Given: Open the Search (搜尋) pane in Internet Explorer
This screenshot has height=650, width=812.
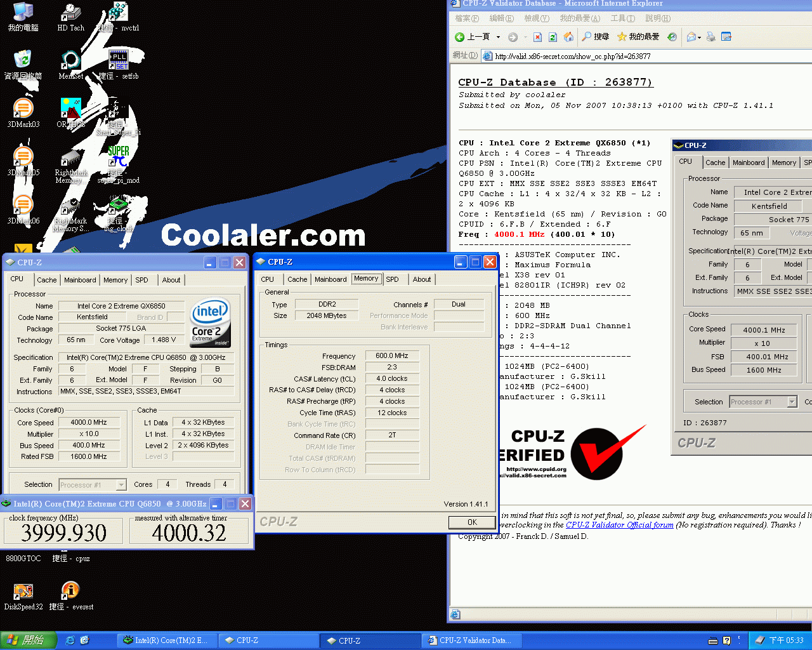Looking at the screenshot, I should (595, 37).
